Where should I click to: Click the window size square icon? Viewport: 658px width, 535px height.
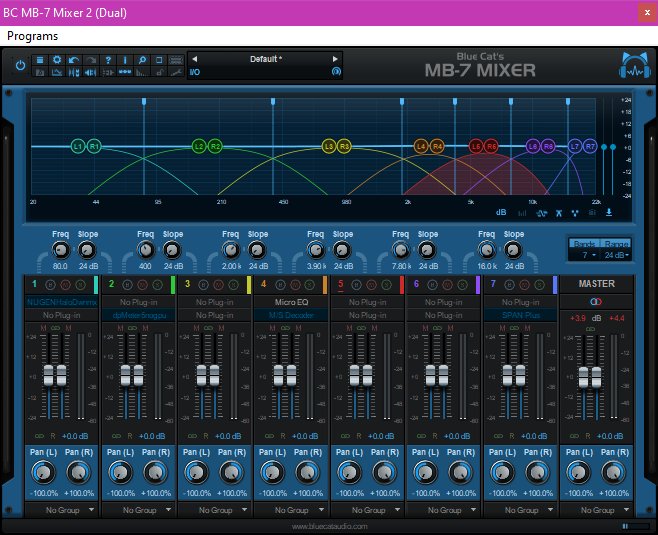click(159, 60)
